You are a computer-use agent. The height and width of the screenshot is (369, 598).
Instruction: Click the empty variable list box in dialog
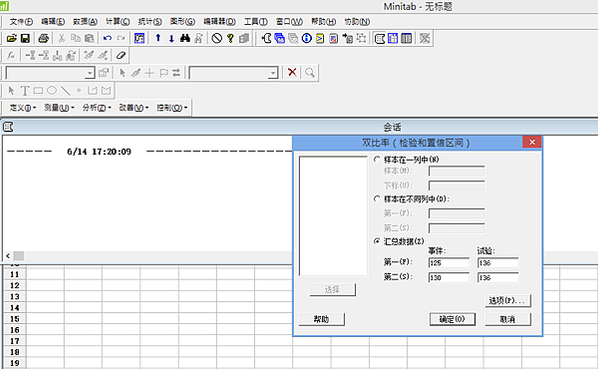(333, 215)
